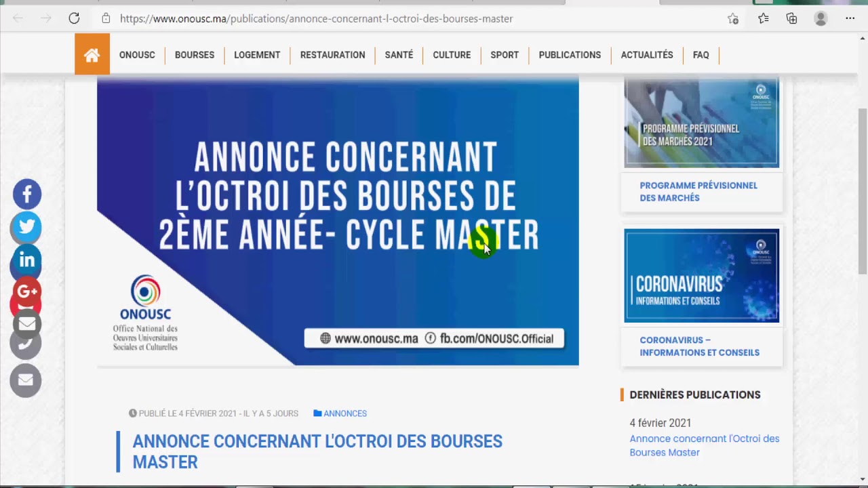Click the 'Dernières Publications' heading
The image size is (868, 488).
(x=695, y=394)
